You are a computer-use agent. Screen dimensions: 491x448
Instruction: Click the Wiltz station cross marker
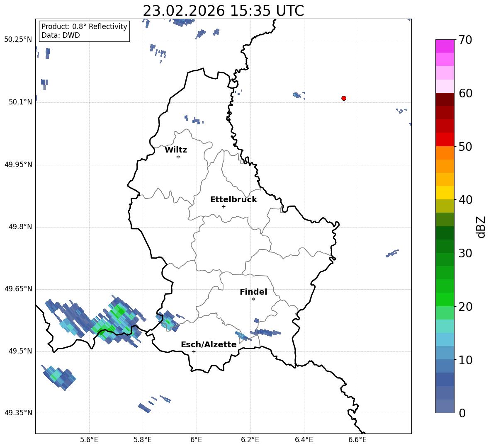pyautogui.click(x=178, y=157)
